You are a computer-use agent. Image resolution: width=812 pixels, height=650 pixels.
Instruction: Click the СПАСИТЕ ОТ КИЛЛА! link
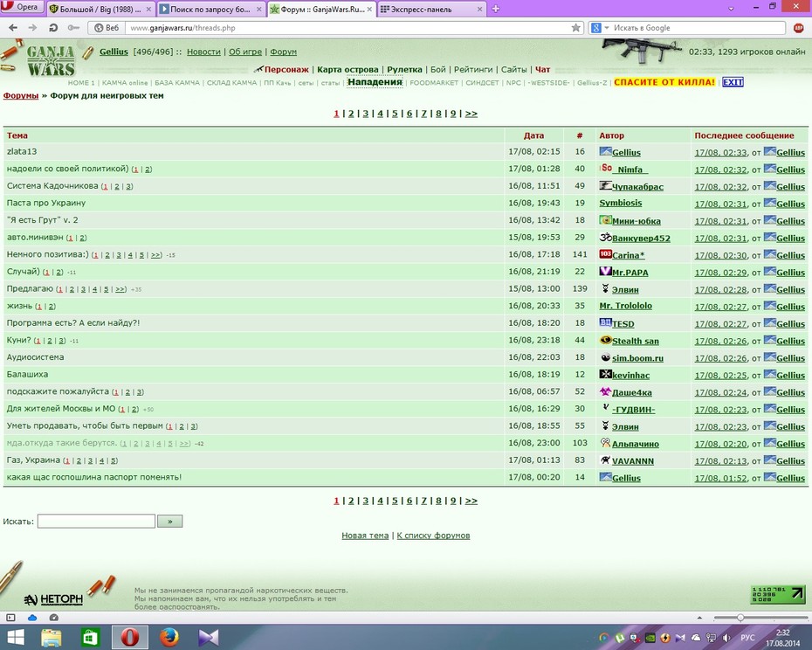(664, 82)
